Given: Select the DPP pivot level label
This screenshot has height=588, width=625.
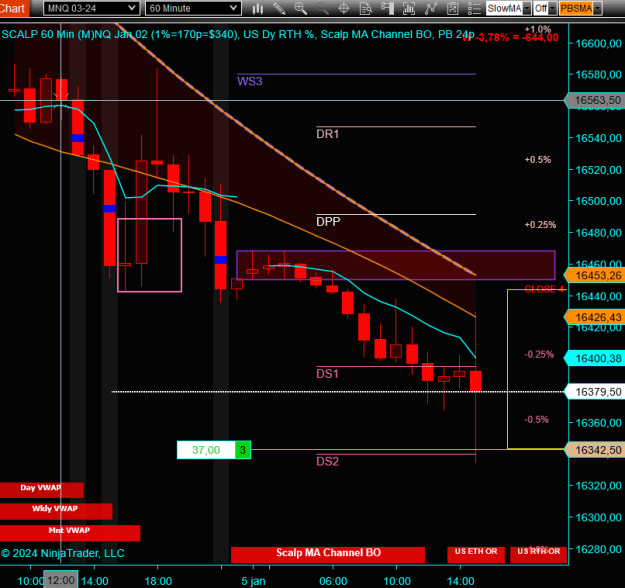Looking at the screenshot, I should (x=328, y=222).
